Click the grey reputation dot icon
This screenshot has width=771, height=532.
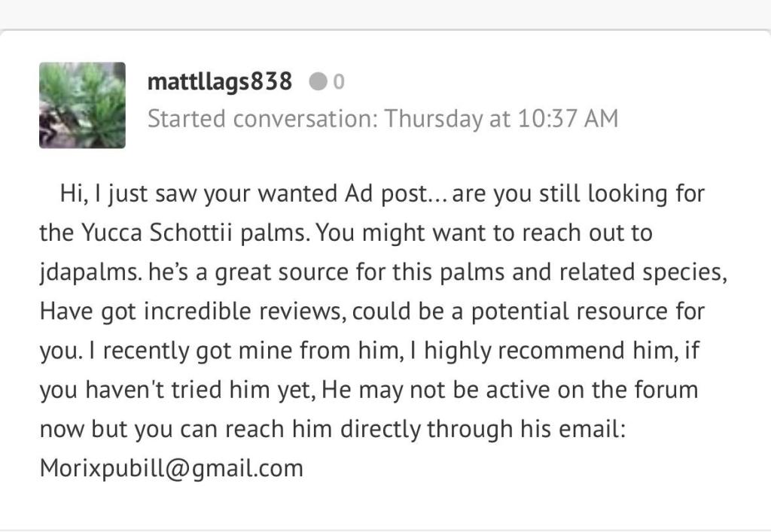[318, 81]
